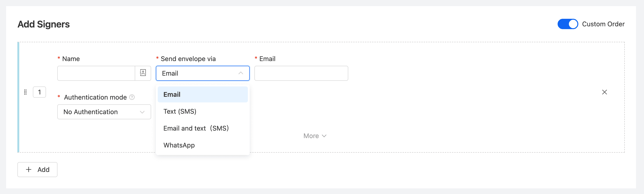Click the plus icon on Add button
The width and height of the screenshot is (644, 194).
(29, 170)
